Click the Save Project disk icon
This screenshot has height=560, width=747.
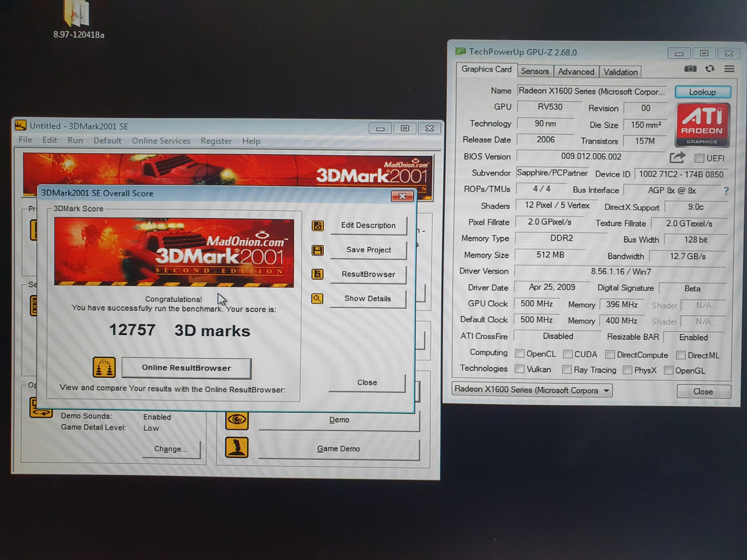(x=318, y=250)
